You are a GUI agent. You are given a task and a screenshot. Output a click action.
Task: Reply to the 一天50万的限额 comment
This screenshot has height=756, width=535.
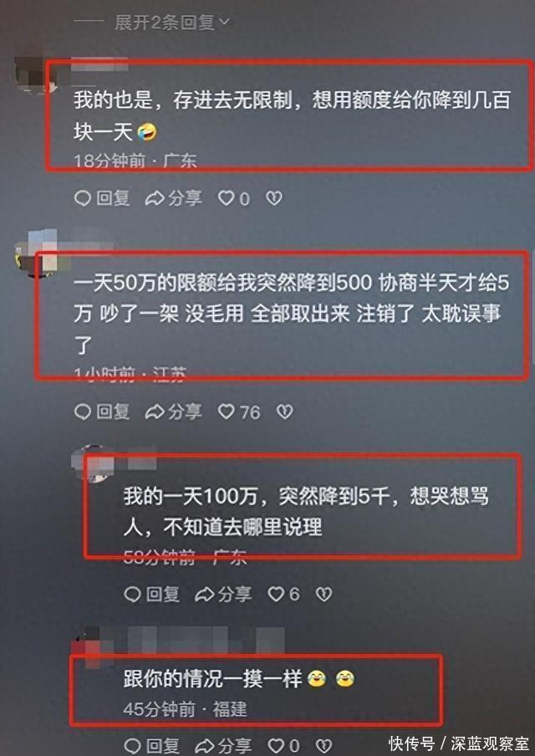coord(102,411)
